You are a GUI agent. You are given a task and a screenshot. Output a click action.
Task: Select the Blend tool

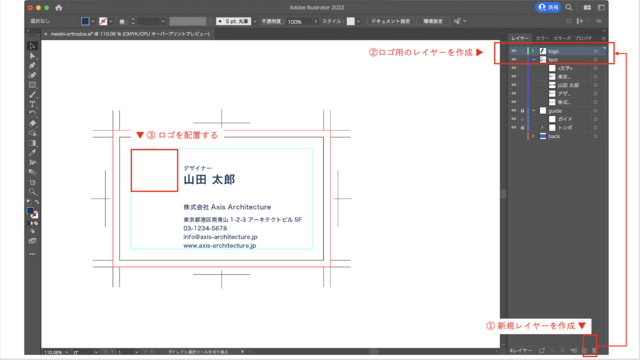tap(32, 172)
